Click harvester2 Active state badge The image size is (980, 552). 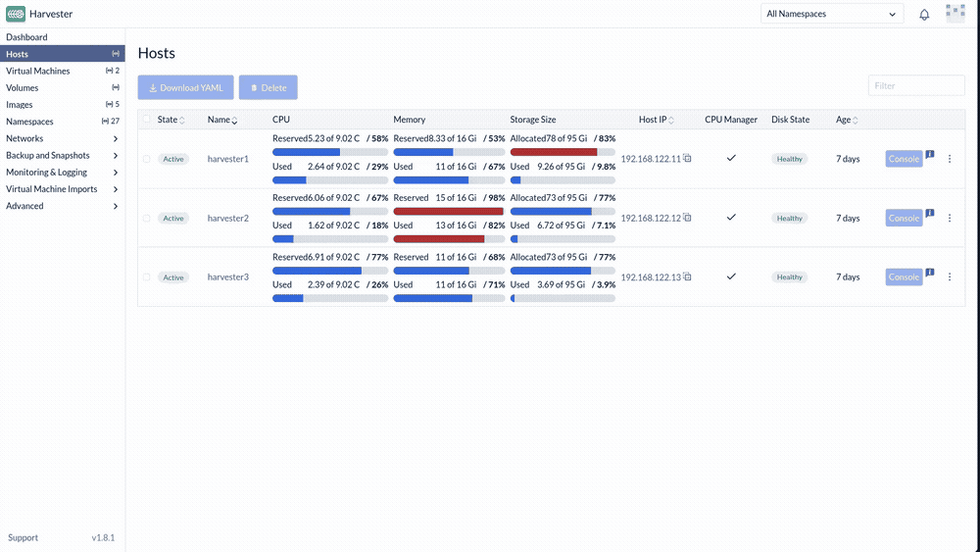(173, 219)
